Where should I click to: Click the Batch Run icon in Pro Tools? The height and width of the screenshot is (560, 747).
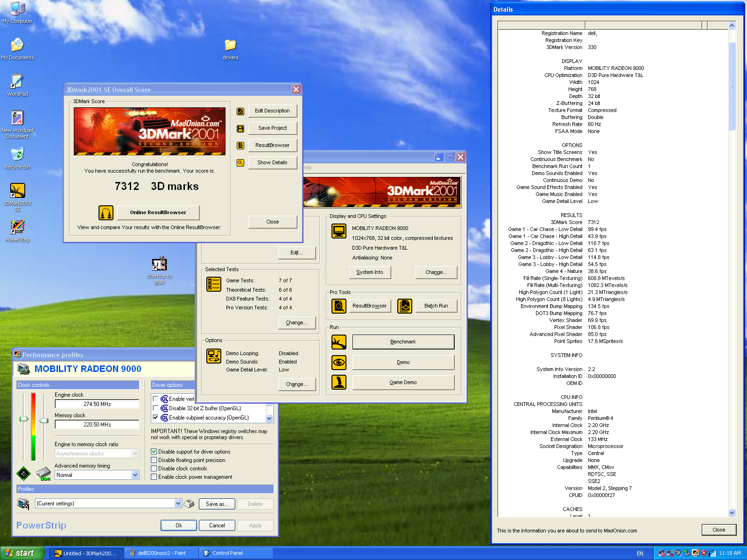coord(405,306)
